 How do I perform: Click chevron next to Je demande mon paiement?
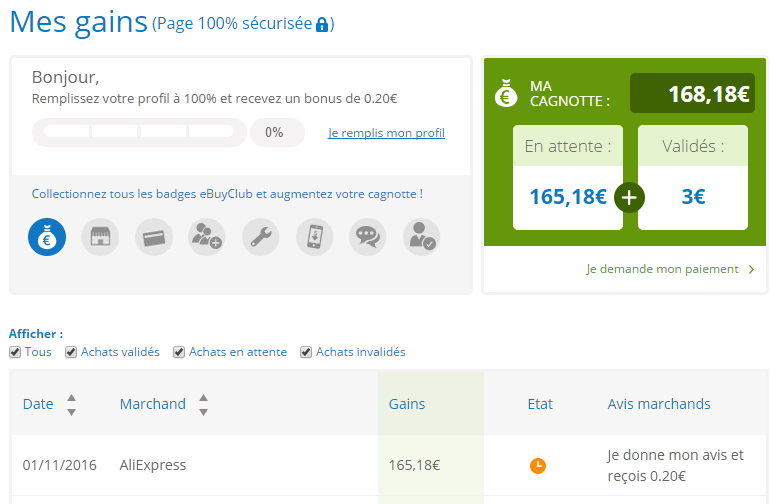[751, 269]
